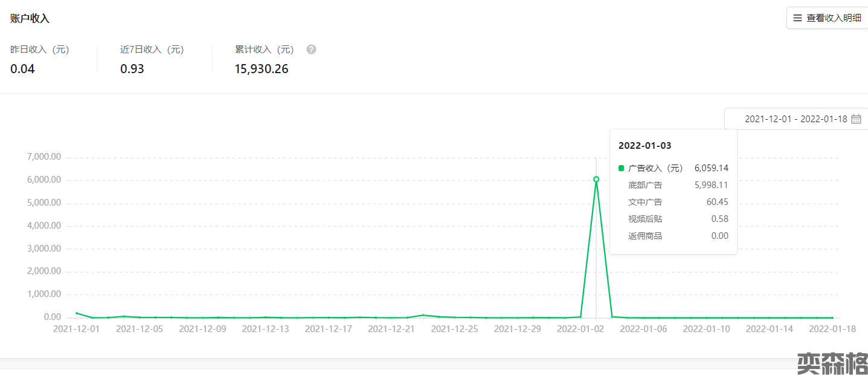Click the list icon on 查看收入明细 button

click(797, 18)
